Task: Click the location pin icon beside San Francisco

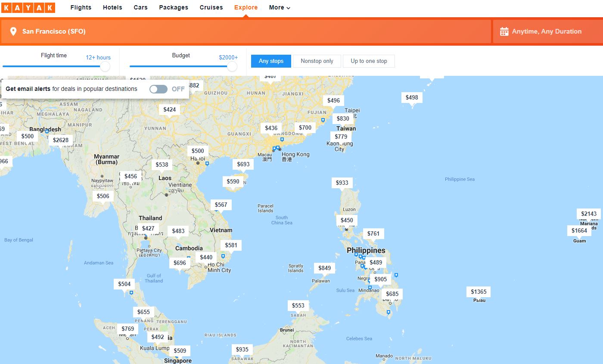Action: (13, 31)
